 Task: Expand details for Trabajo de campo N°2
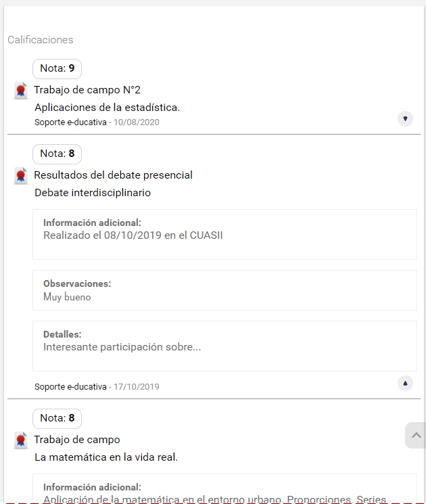pos(405,118)
